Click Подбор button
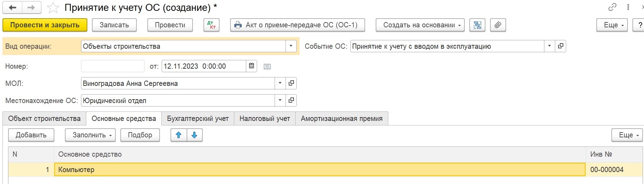This screenshot has width=644, height=184. pos(140,135)
